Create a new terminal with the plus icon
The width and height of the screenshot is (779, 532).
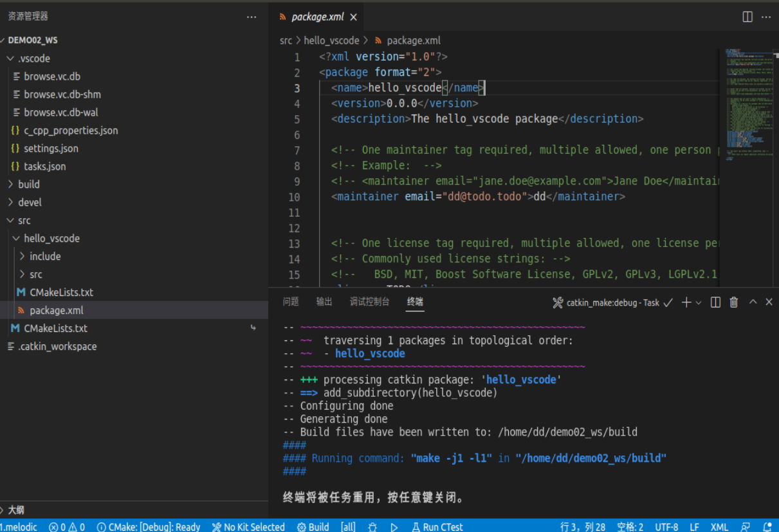click(x=687, y=302)
